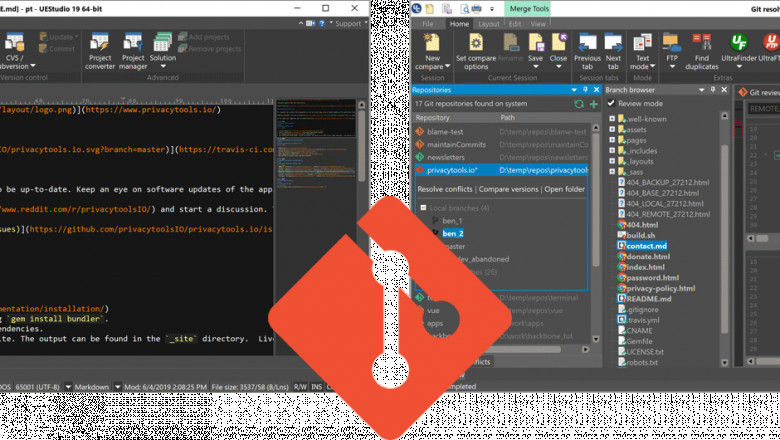Open the Branch browser dropdown arrow
780x440 pixels.
tap(701, 90)
